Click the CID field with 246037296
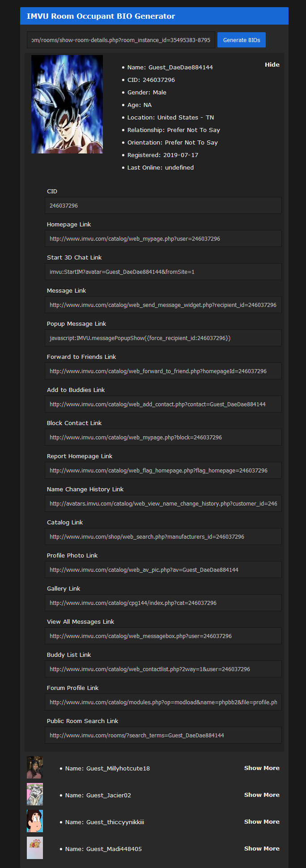306x868 pixels. [x=163, y=205]
